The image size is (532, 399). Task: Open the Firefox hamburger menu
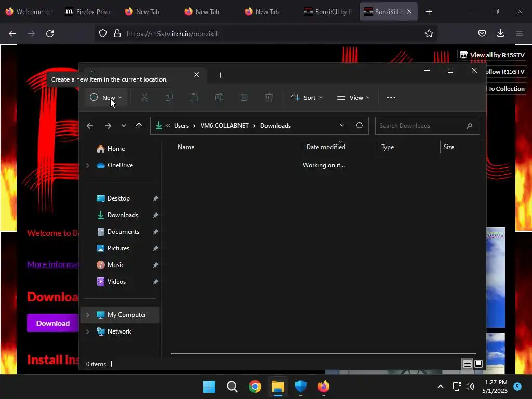click(x=519, y=33)
